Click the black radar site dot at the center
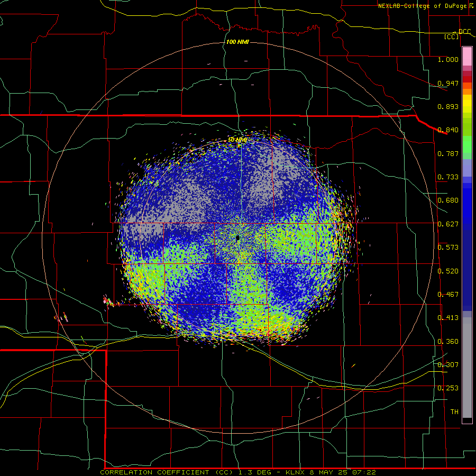The image size is (476, 476). tap(237, 238)
